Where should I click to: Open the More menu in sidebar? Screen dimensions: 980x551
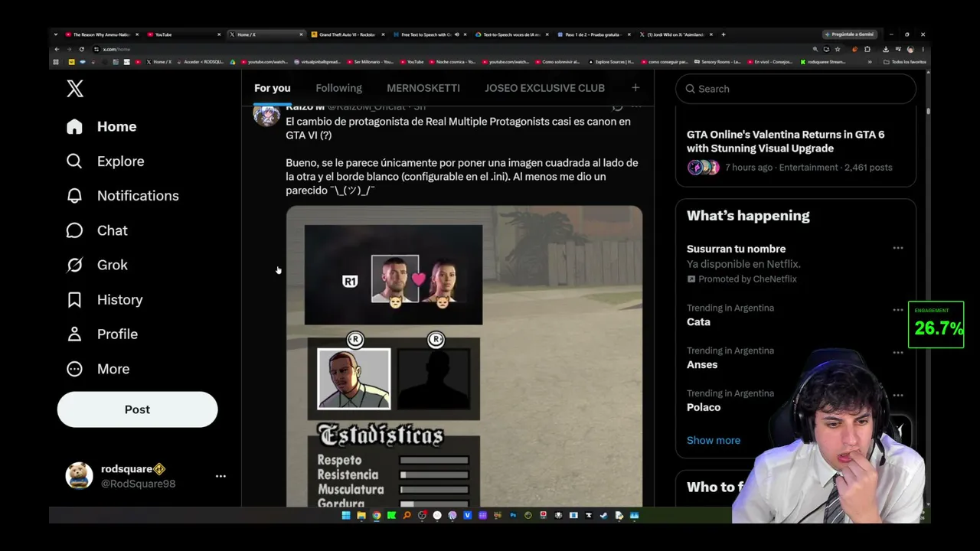pyautogui.click(x=98, y=369)
